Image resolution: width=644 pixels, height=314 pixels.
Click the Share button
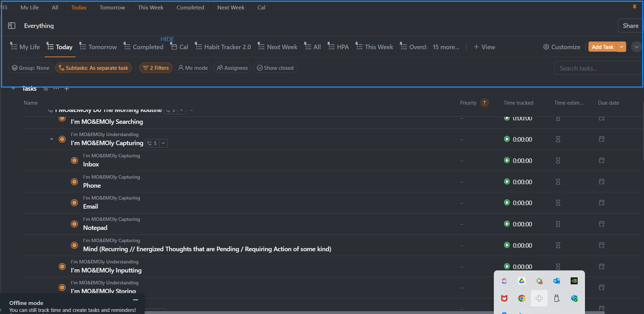630,25
